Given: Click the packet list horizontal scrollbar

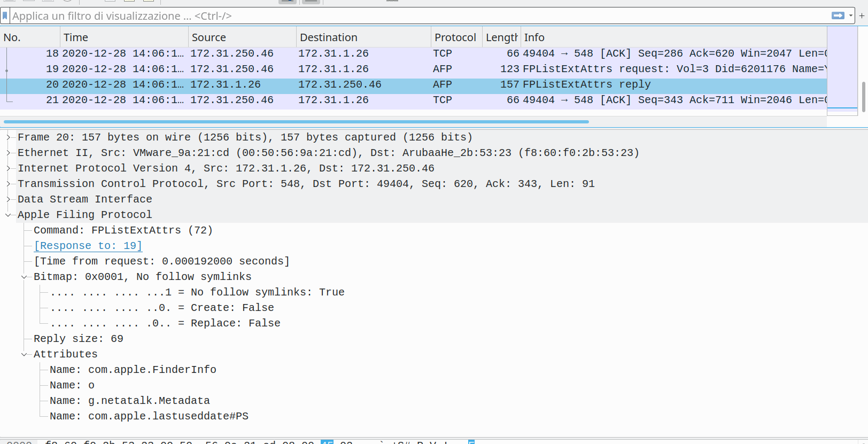Looking at the screenshot, I should [297, 122].
